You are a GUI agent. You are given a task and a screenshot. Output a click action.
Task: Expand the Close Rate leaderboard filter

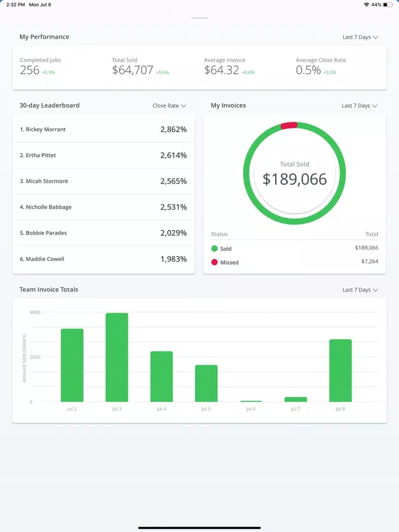(169, 106)
